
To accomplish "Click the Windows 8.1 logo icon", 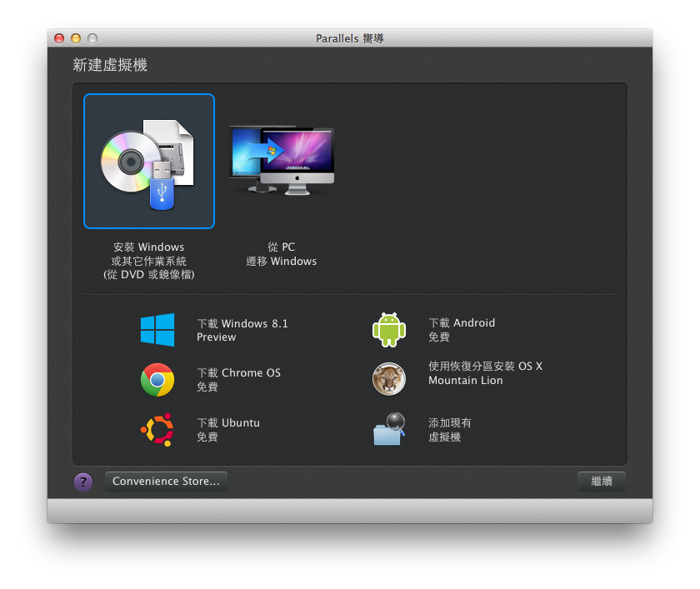I will 157,330.
